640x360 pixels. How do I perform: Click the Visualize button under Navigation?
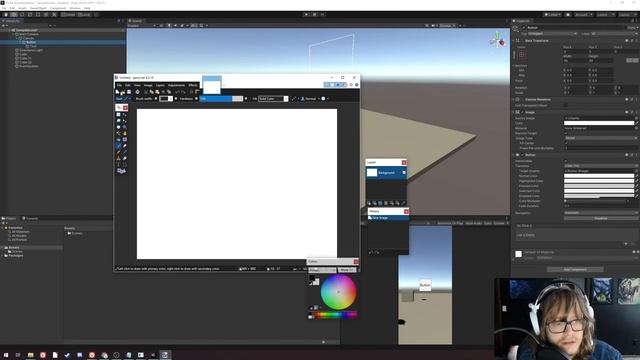pyautogui.click(x=600, y=218)
